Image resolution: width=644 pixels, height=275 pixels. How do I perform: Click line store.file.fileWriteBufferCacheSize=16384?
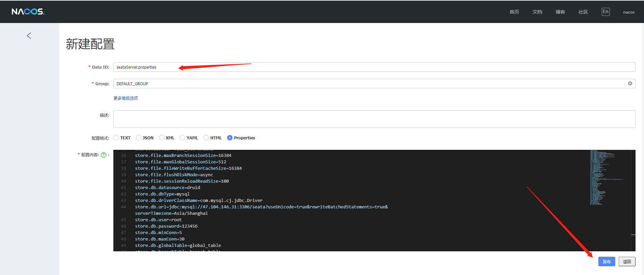coord(188,168)
